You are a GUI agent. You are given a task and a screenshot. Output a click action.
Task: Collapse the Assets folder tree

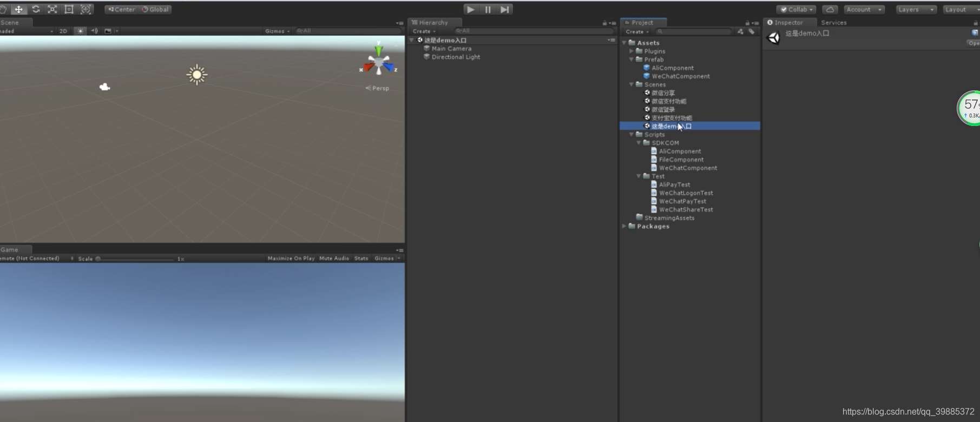pyautogui.click(x=624, y=43)
